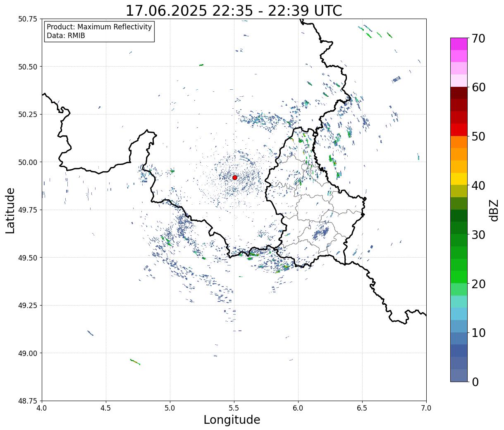Viewport: 504px width, 430px height.
Task: Click the colorbar tick value 30
Action: pos(478,235)
